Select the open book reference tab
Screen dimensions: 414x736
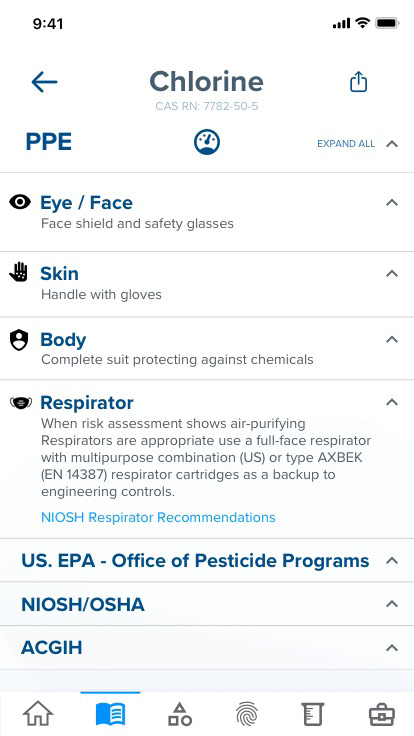(110, 714)
